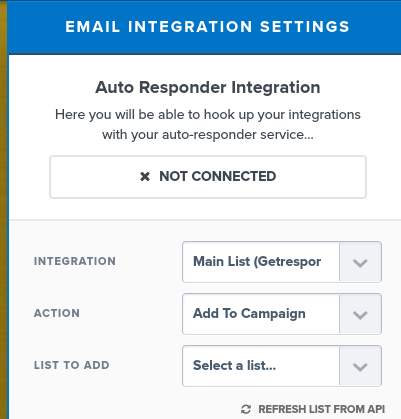Expand the Integration dropdown chevron
Viewport: 401px width, 419px height.
(x=360, y=262)
